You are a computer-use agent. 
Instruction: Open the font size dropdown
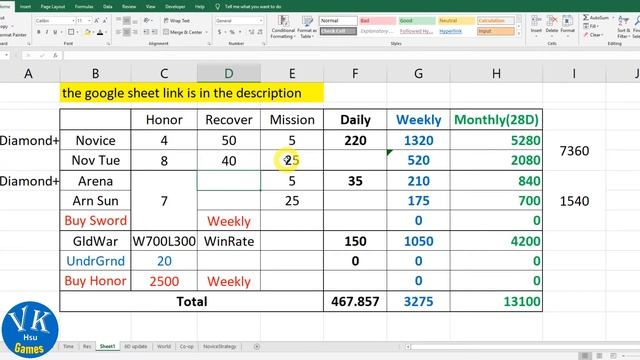[89, 20]
